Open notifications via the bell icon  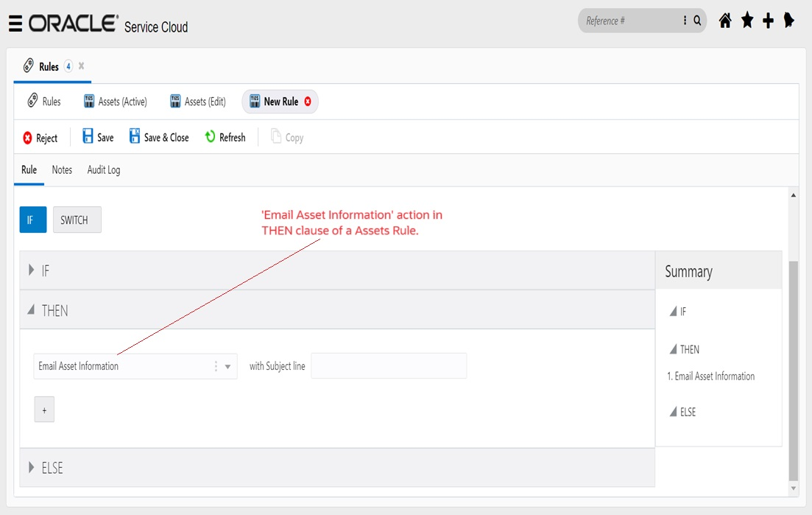[x=789, y=20]
